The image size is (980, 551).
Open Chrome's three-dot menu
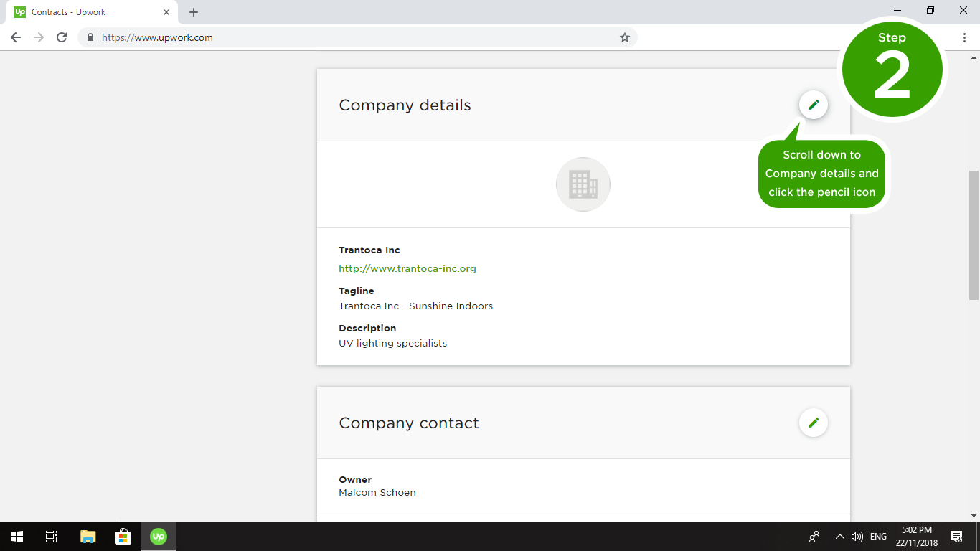pos(964,37)
